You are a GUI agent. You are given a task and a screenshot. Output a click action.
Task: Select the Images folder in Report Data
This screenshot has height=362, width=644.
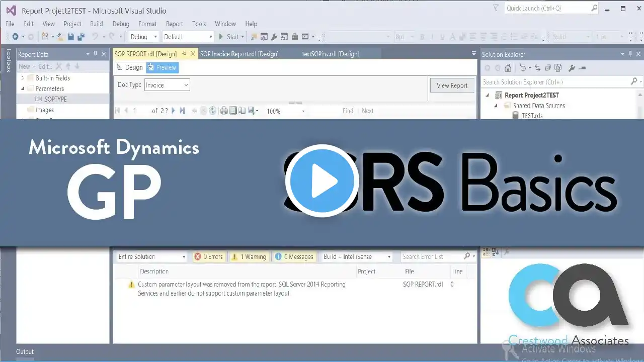[45, 110]
